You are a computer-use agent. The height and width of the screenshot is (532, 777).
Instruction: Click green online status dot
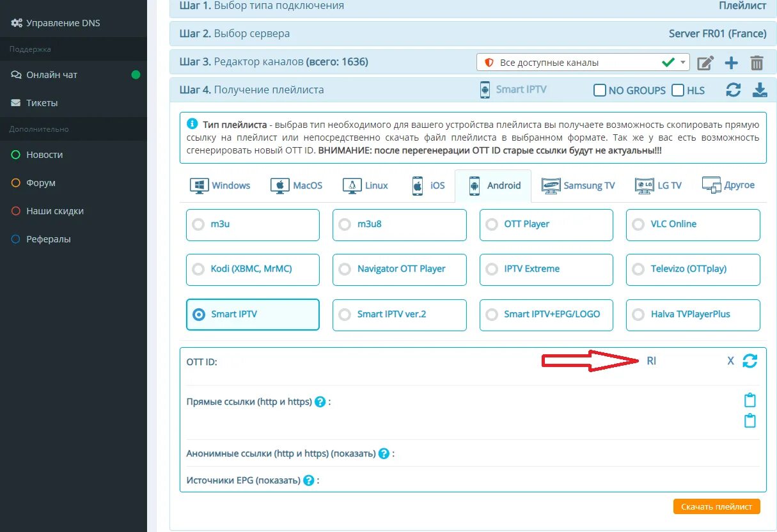click(136, 75)
